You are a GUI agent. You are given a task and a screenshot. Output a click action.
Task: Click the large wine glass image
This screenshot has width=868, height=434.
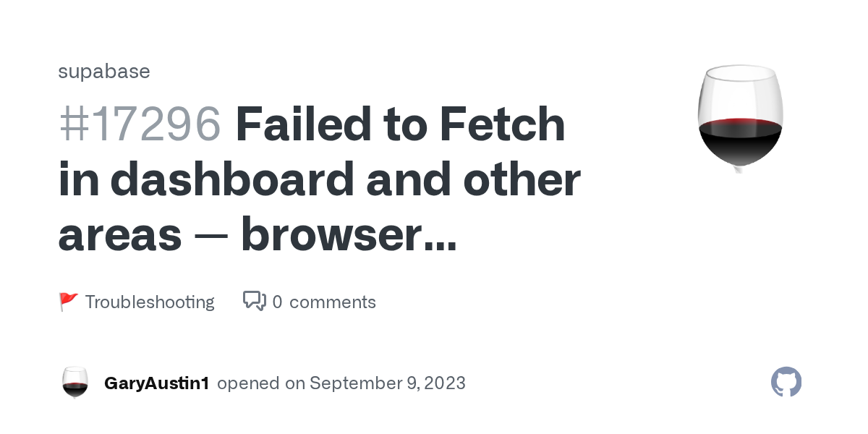(739, 118)
